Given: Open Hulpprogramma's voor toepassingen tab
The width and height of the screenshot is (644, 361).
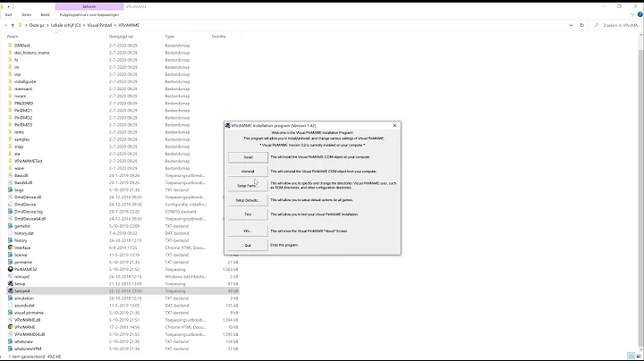Looking at the screenshot, I should coord(89,15).
